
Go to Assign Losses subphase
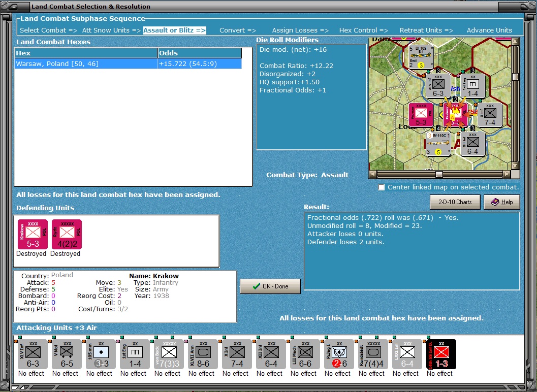300,30
